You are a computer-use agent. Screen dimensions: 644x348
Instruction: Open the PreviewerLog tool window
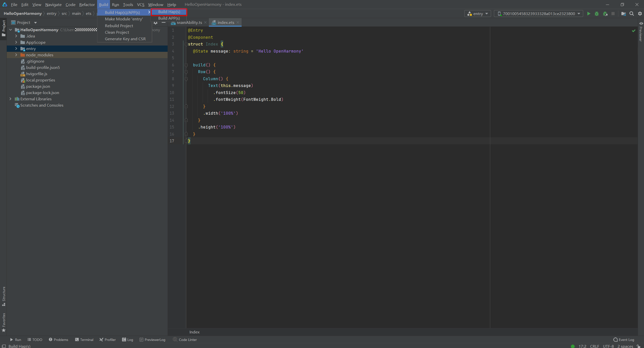(x=153, y=339)
